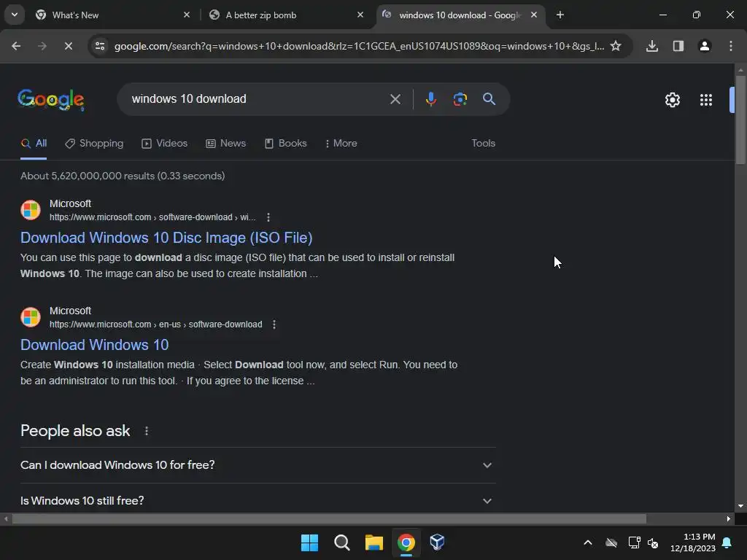Search by image with Google Lens
This screenshot has height=560, width=747.
click(x=460, y=99)
